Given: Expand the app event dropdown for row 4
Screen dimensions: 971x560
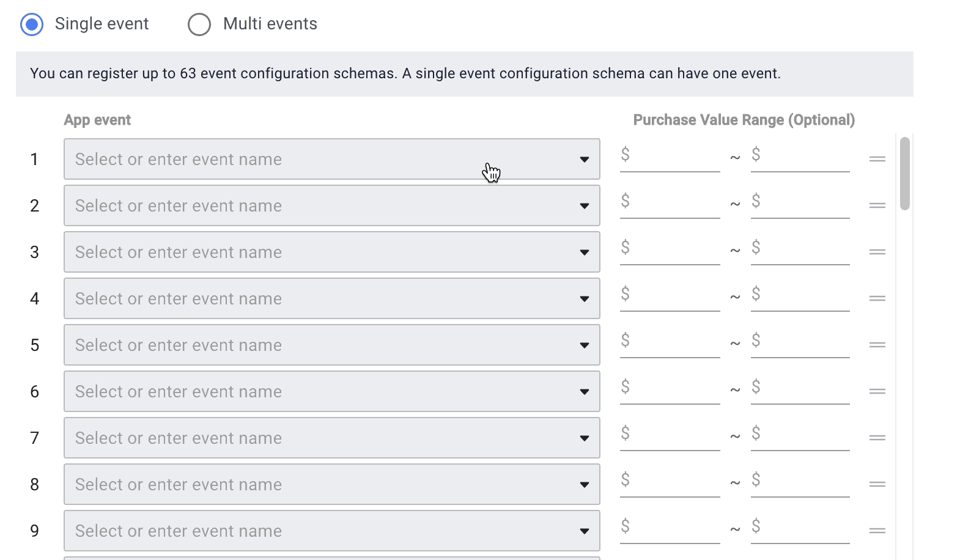Looking at the screenshot, I should (x=584, y=299).
